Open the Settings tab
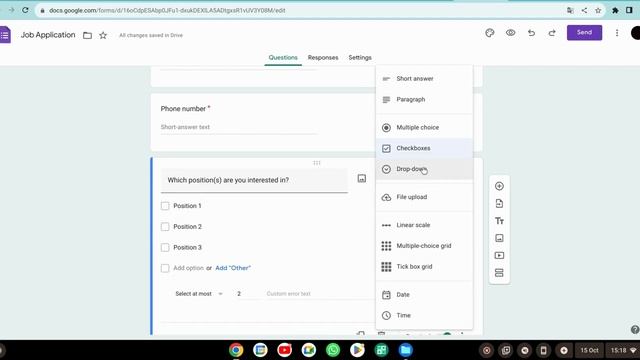640x360 pixels. 360,58
